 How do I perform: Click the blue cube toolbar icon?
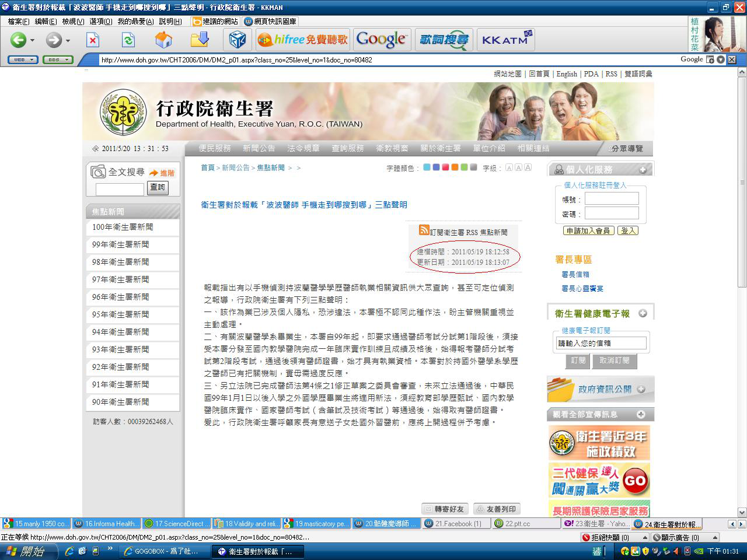237,40
